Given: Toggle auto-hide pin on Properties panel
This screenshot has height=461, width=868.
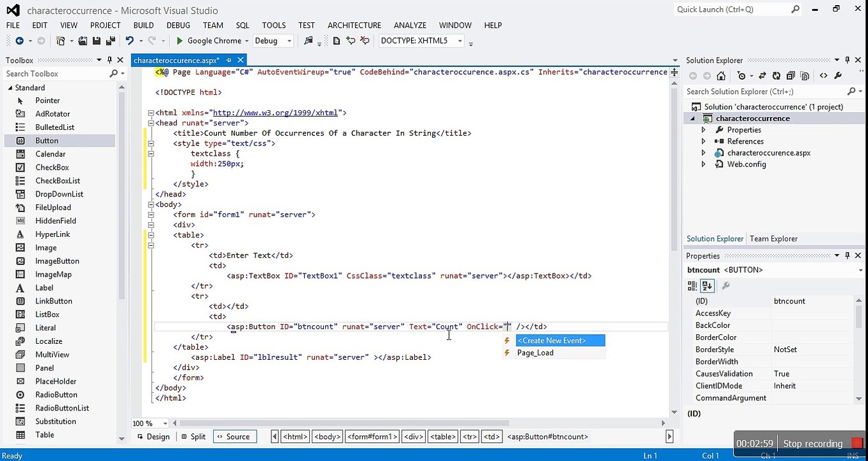Looking at the screenshot, I should pyautogui.click(x=847, y=255).
